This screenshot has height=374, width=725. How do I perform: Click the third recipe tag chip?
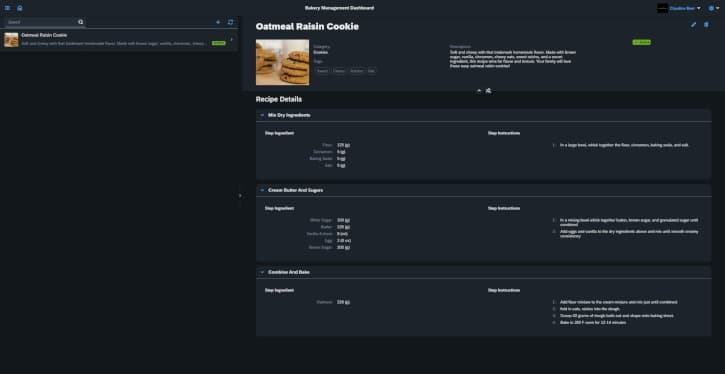356,71
